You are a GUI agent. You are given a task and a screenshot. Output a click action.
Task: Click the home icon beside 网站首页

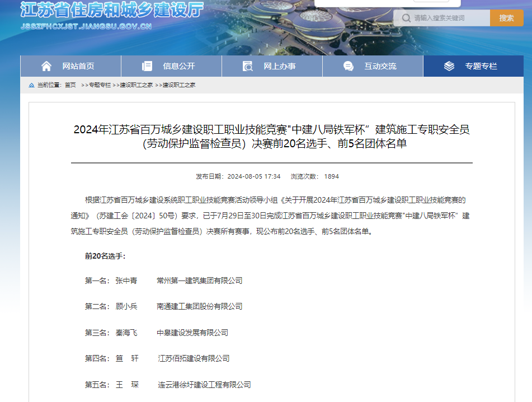click(46, 66)
